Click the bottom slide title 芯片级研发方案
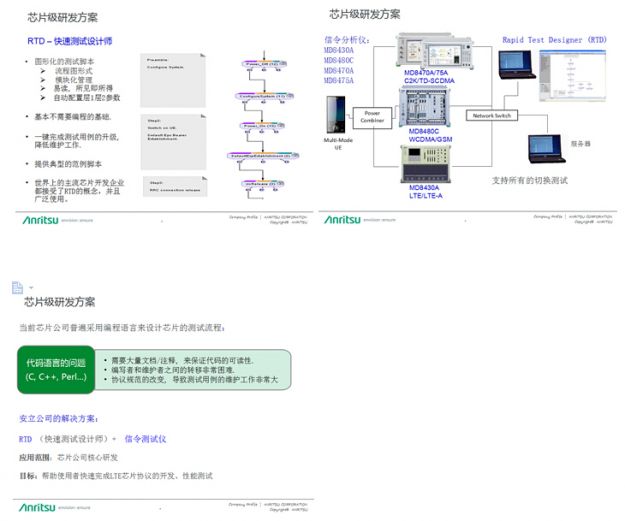This screenshot has width=625, height=521. click(60, 302)
